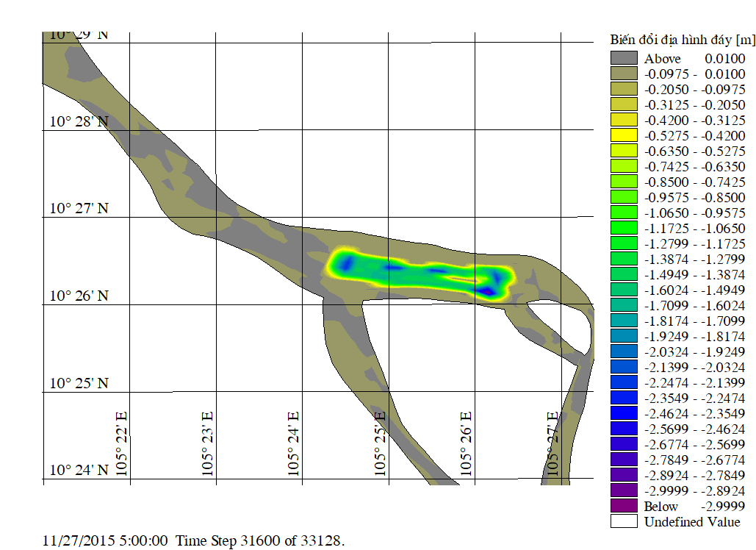Select the purple 'Below -2.9999' legend swatch
Image resolution: width=756 pixels, height=550 pixels.
[624, 506]
